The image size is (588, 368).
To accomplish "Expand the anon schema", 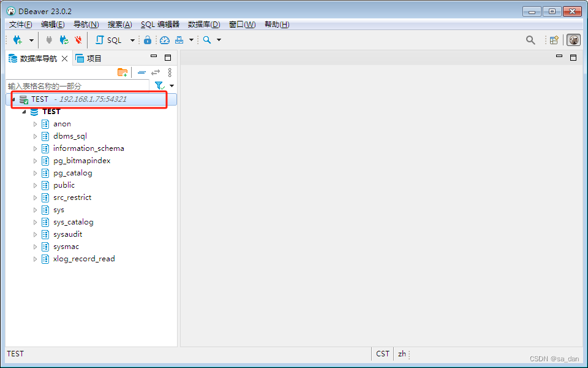I will (36, 124).
